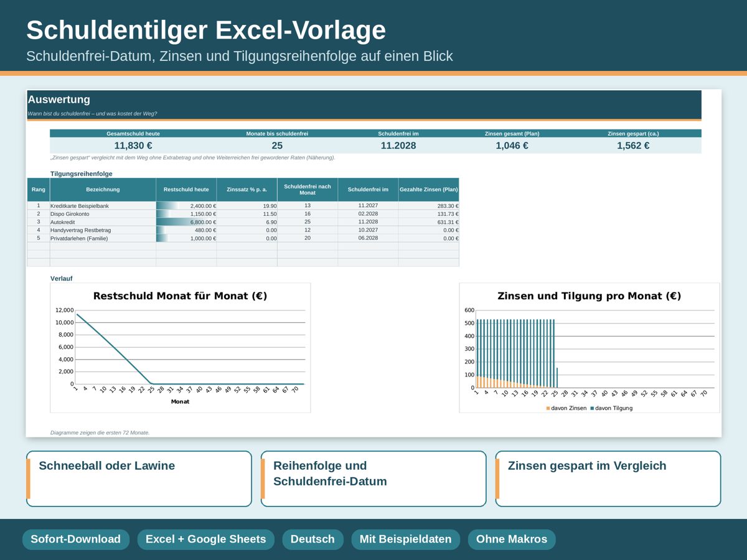Click the Zinsen gesamt value 1,046 €
The height and width of the screenshot is (560, 747).
coord(512,146)
